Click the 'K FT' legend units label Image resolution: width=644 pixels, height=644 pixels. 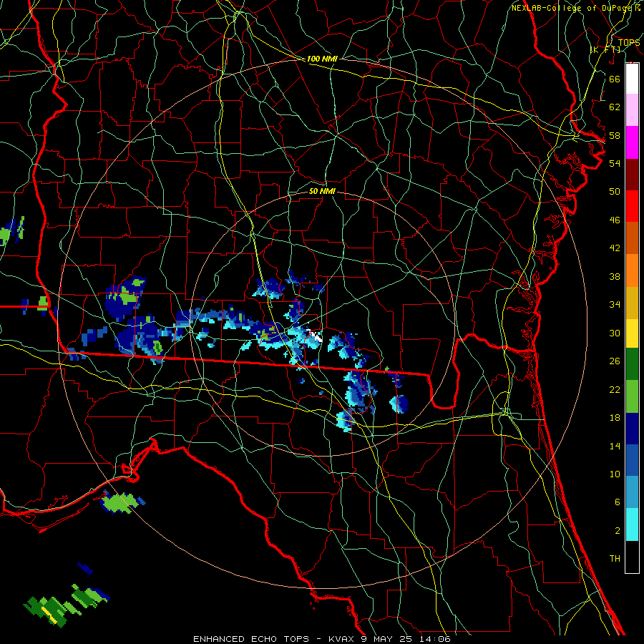605,49
